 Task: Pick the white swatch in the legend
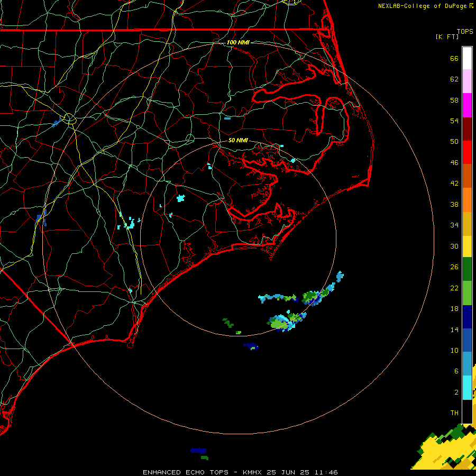[x=467, y=58]
